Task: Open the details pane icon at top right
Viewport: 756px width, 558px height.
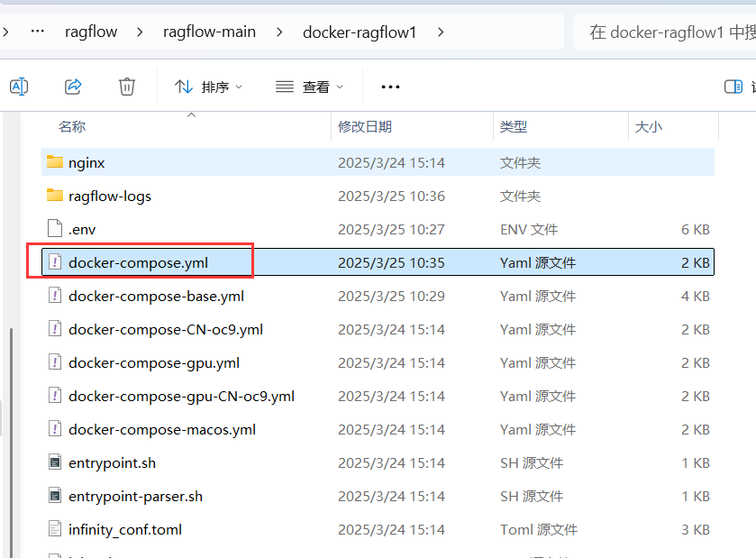Action: click(x=732, y=86)
